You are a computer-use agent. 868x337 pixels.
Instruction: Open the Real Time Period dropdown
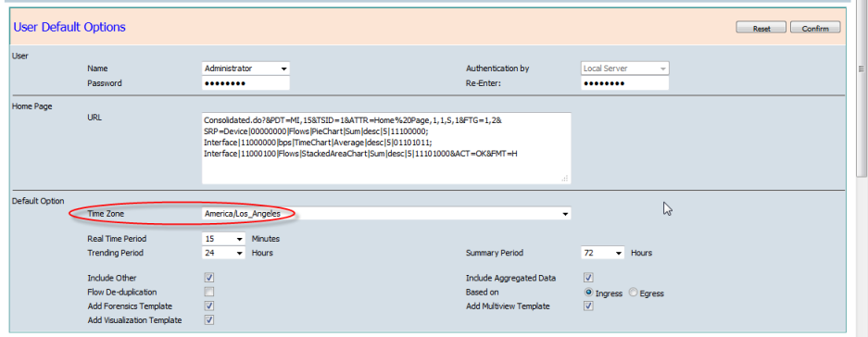click(x=223, y=239)
